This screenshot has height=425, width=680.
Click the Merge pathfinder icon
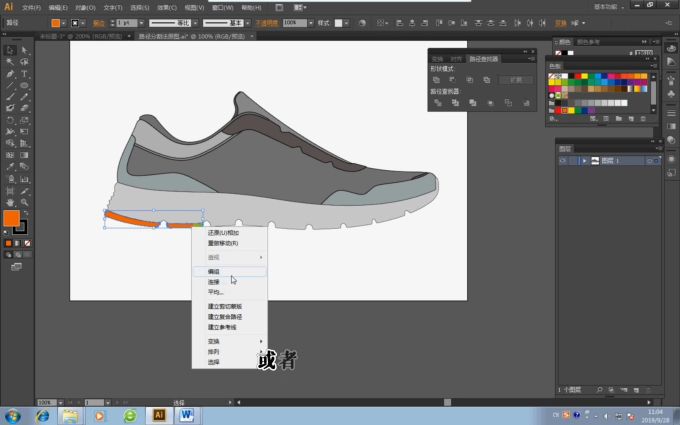[473, 103]
